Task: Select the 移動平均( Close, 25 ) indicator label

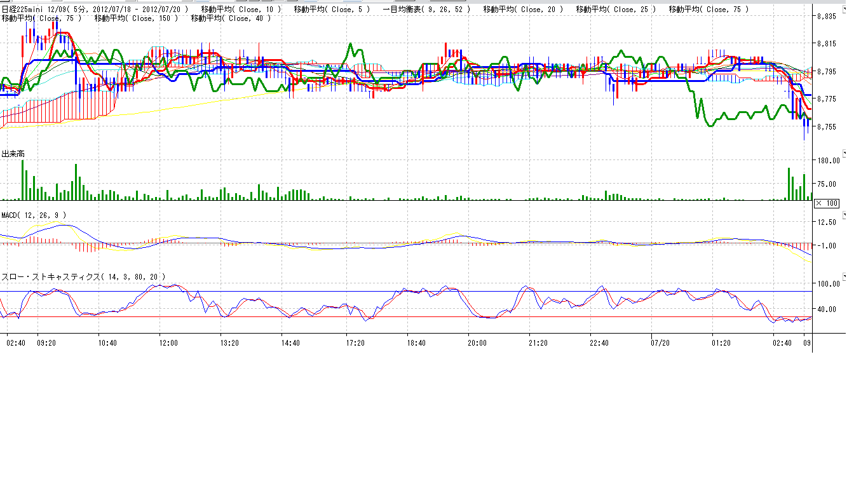Action: (x=616, y=10)
